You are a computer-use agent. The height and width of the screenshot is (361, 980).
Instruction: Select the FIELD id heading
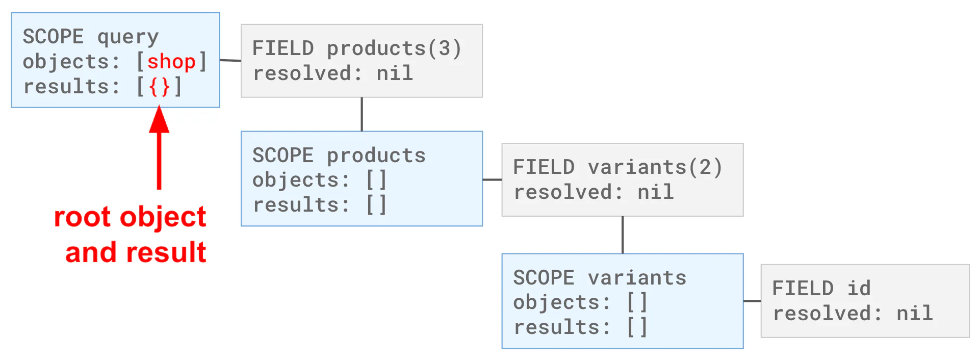tap(821, 289)
